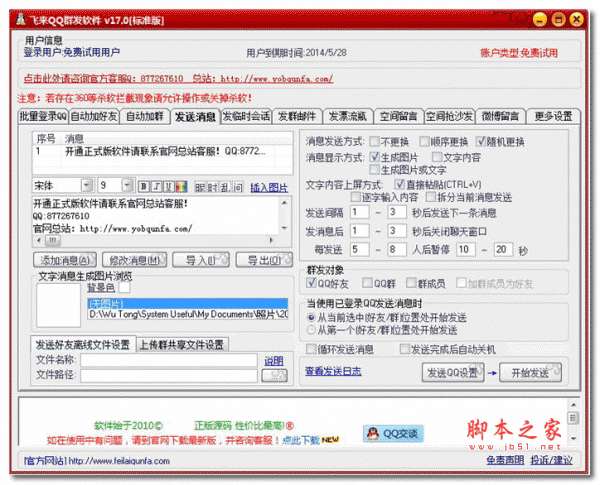Check the 生成图片或文字 checkbox
This screenshot has height=485, width=600.
point(375,169)
